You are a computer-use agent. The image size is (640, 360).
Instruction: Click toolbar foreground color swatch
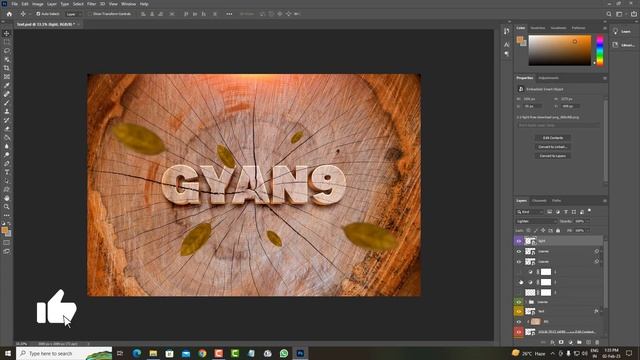tap(4, 231)
